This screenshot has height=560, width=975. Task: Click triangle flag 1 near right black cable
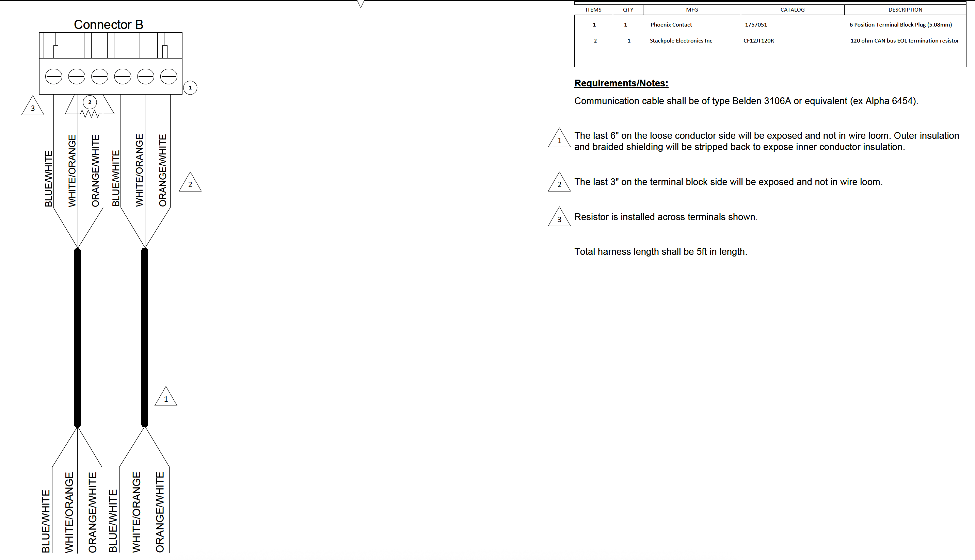[x=166, y=398]
